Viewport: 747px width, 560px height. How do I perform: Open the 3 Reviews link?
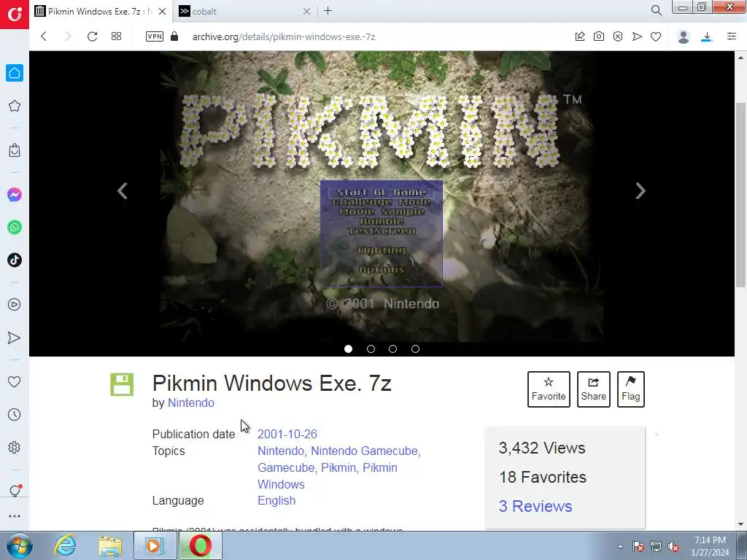pos(535,506)
